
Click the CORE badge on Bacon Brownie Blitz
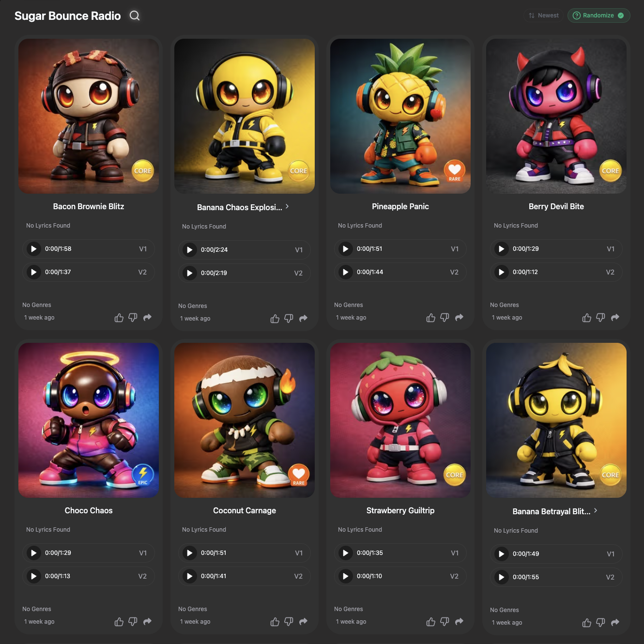[143, 171]
